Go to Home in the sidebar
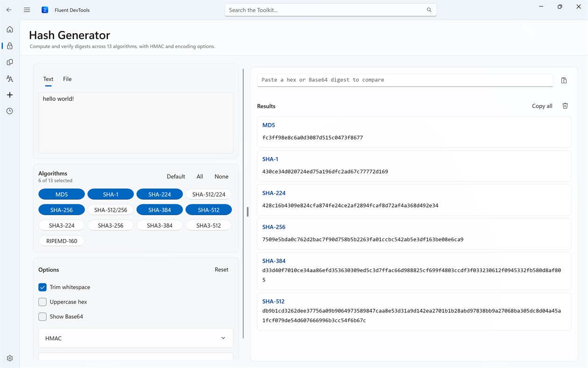Image resolution: width=588 pixels, height=368 pixels. point(10,29)
